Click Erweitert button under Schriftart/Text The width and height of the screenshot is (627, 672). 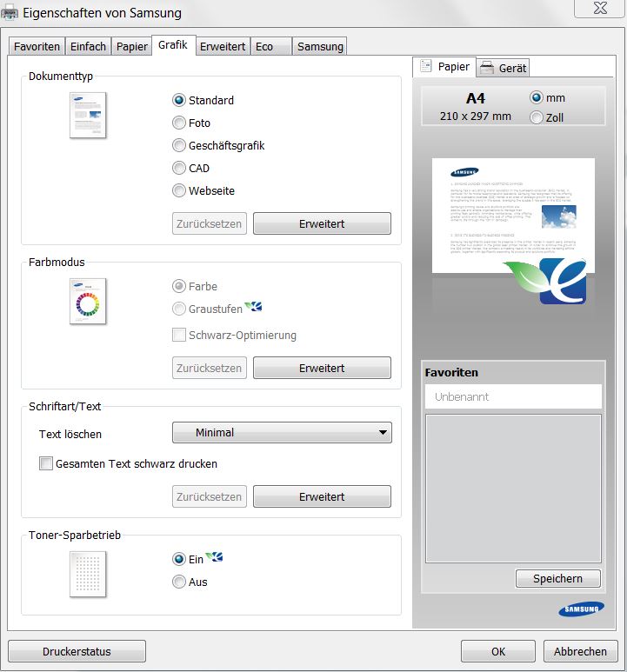click(x=322, y=496)
